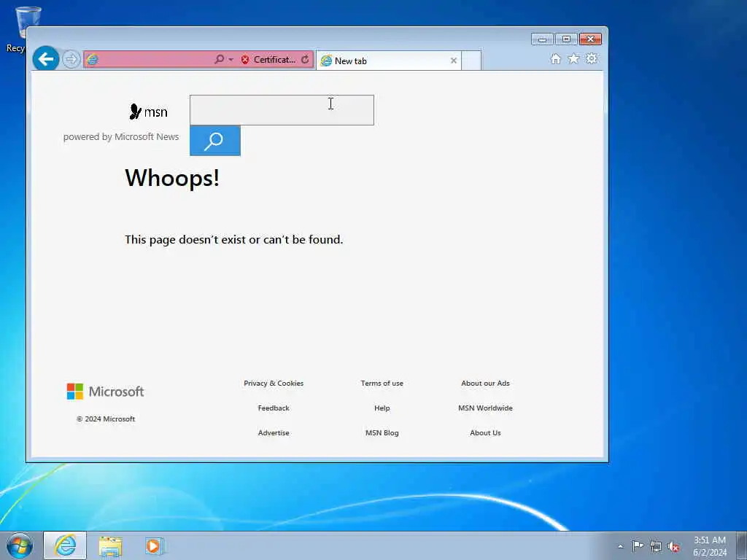The width and height of the screenshot is (747, 560).
Task: Open Action Center flag icon
Action: (x=638, y=546)
